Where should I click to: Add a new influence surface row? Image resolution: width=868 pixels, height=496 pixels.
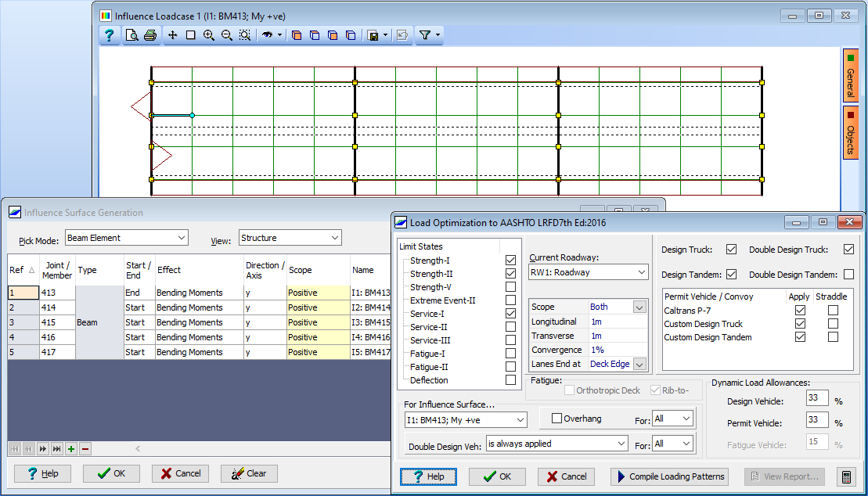pos(71,449)
